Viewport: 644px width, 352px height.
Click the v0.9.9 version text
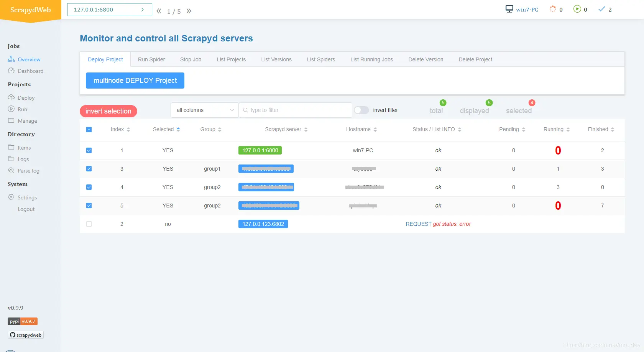(15, 308)
